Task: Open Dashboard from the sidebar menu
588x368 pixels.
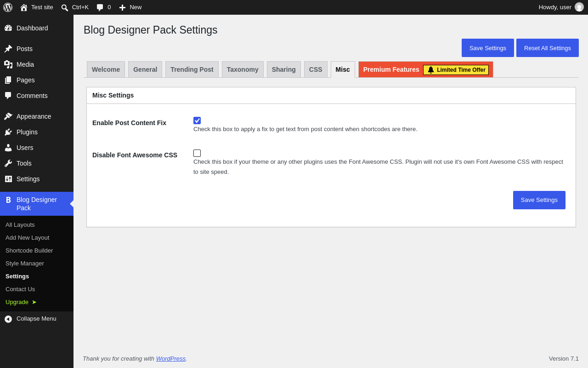Action: [37, 28]
